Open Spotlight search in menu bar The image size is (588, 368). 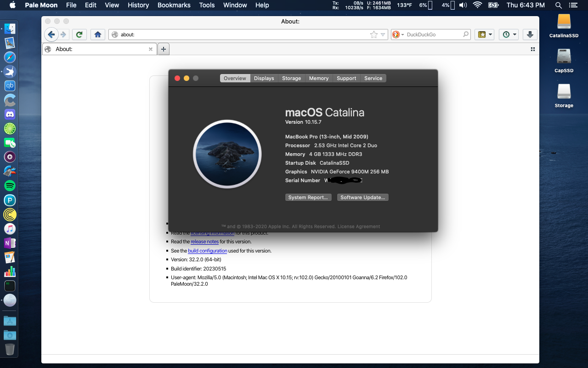pyautogui.click(x=559, y=5)
